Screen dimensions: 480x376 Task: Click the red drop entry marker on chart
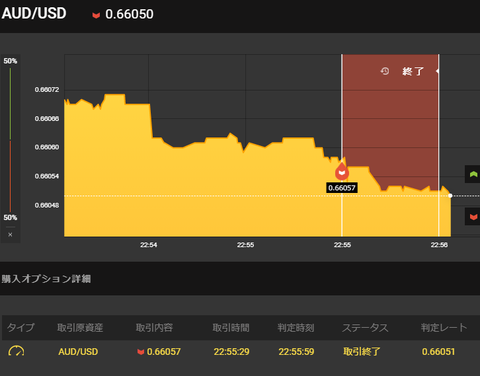(x=342, y=171)
